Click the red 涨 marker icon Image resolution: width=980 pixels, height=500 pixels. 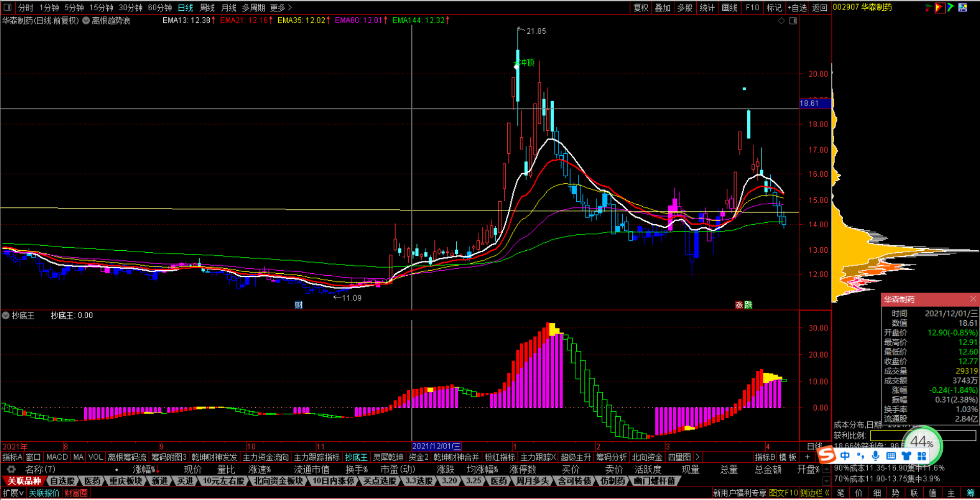(739, 305)
